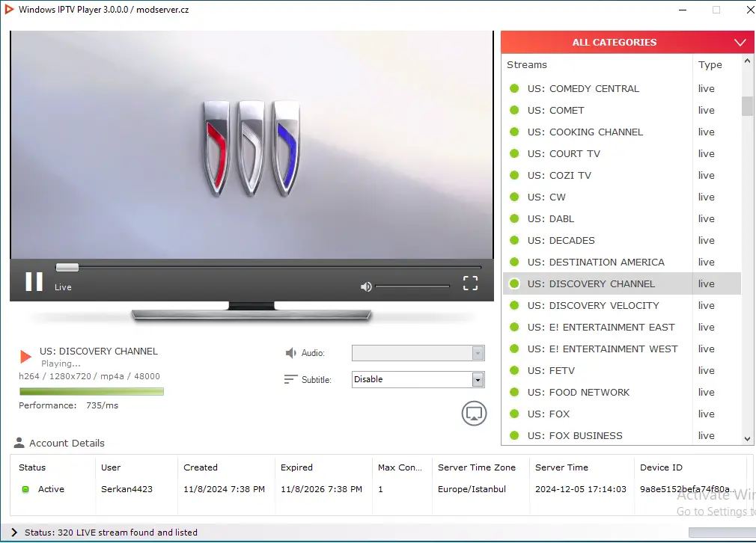Select US: DECADES stream
The image size is (756, 543).
tap(621, 240)
